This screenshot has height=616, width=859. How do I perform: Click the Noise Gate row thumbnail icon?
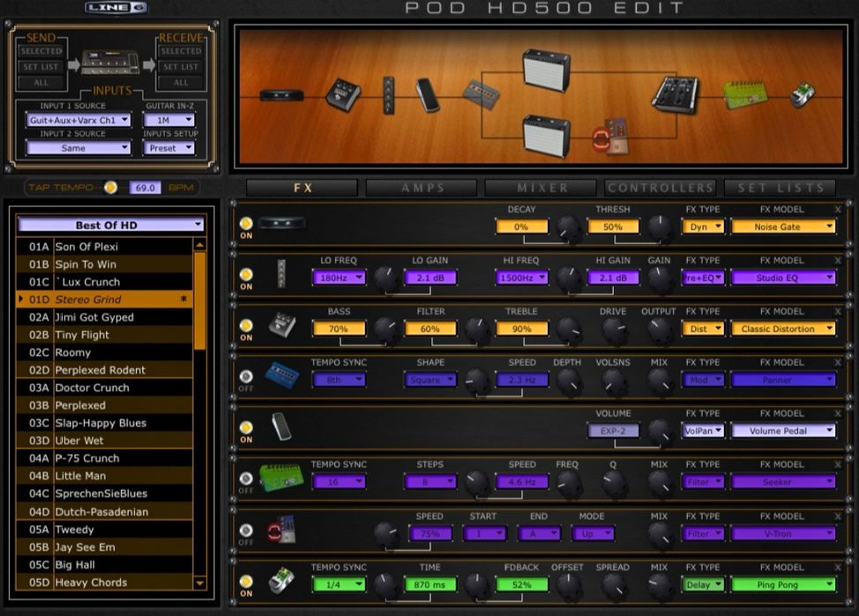(281, 224)
